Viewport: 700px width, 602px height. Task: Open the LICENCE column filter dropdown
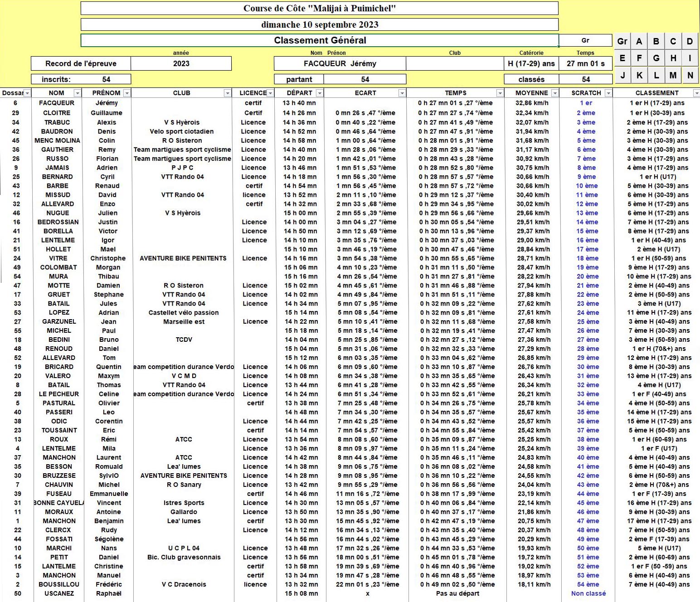(270, 93)
